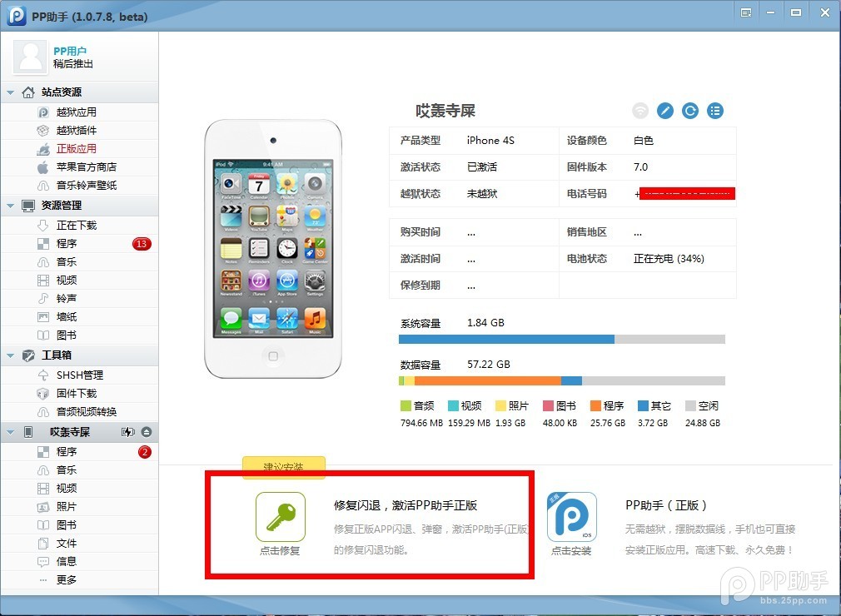This screenshot has width=841, height=616.
Task: Click the PP用户 username
Action: point(70,51)
